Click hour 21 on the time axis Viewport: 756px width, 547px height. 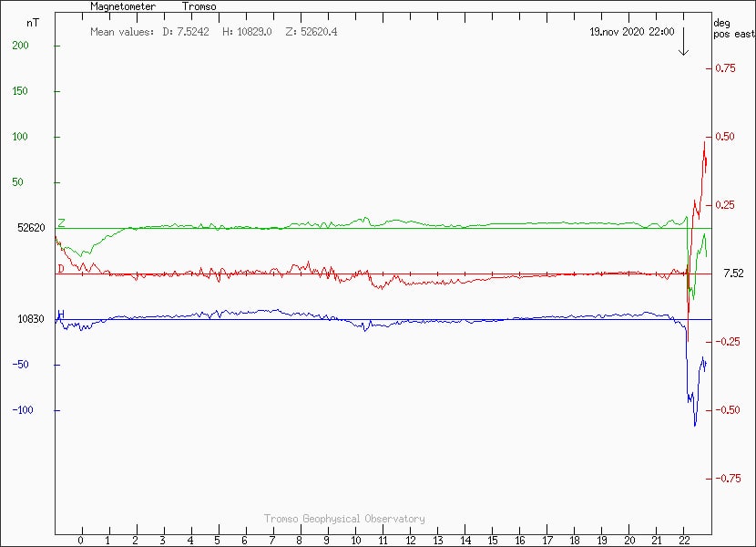657,541
